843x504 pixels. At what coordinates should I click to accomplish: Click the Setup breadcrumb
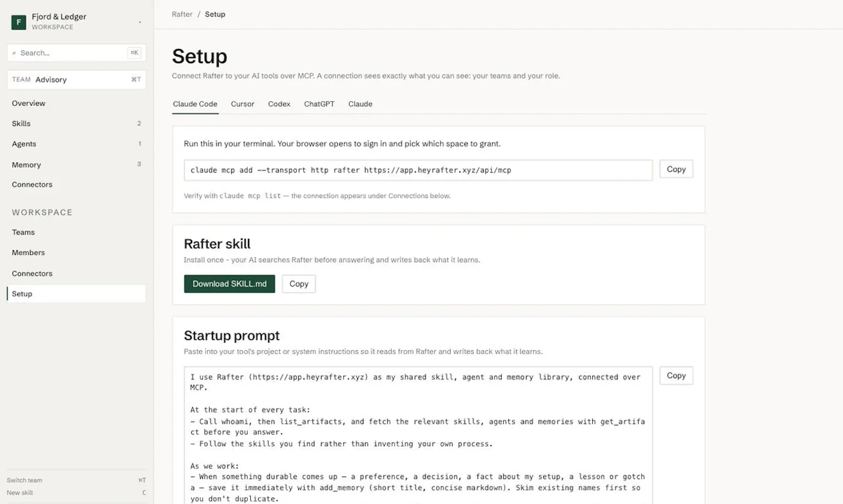215,14
